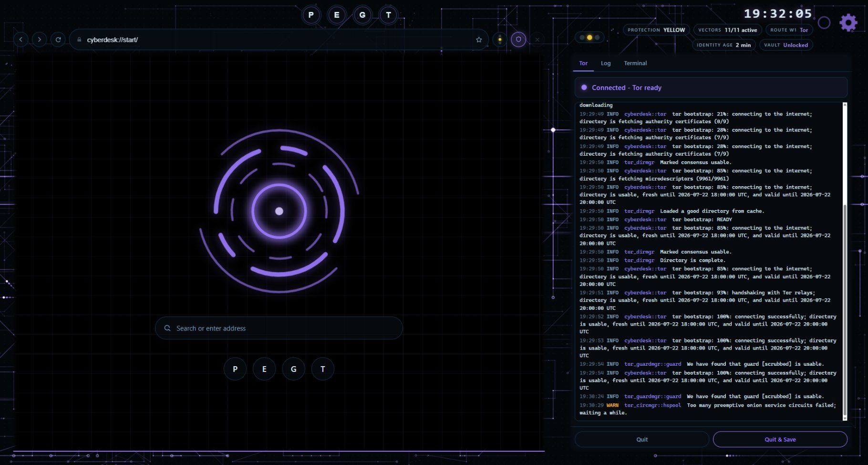Click the Quit button

click(x=642, y=439)
